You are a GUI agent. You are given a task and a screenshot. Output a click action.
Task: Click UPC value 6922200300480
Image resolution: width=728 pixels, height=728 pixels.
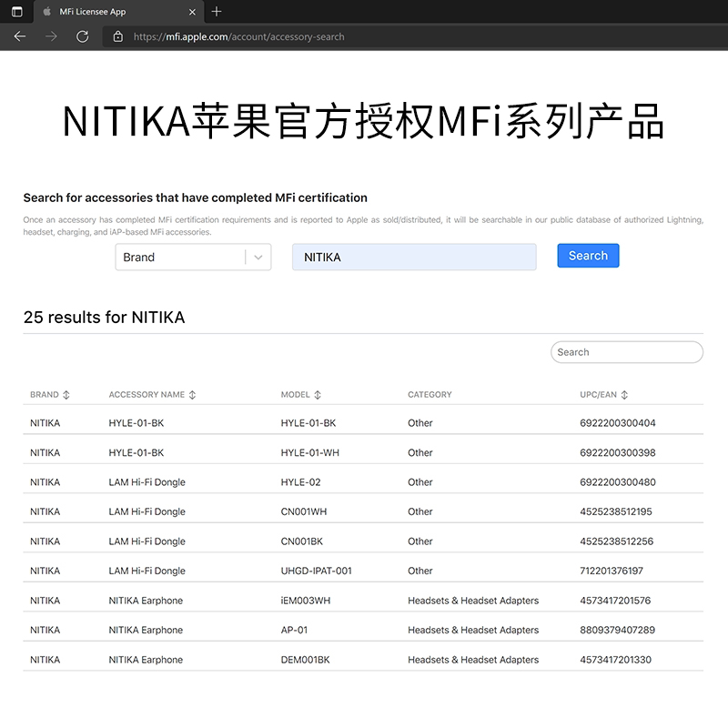tap(618, 482)
